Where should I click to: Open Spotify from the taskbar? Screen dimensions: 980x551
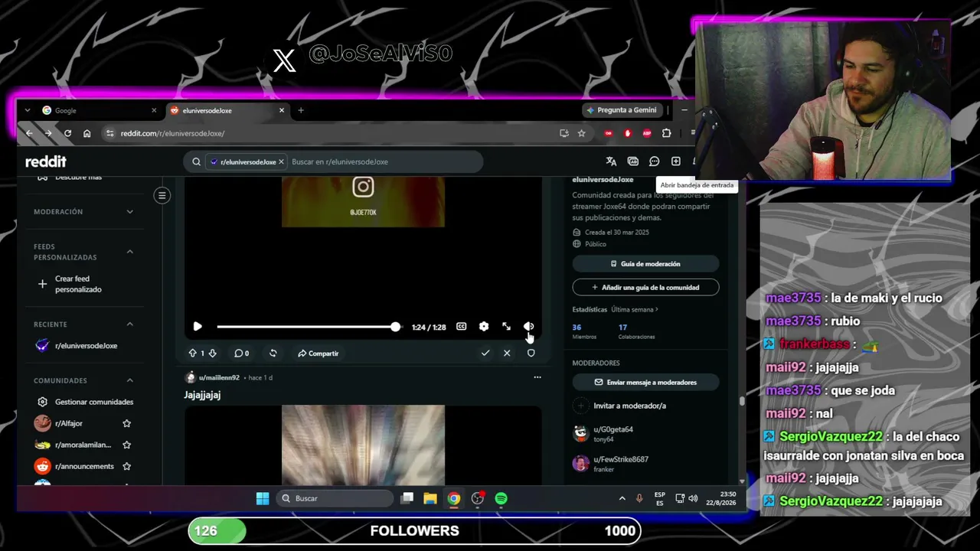(x=501, y=498)
